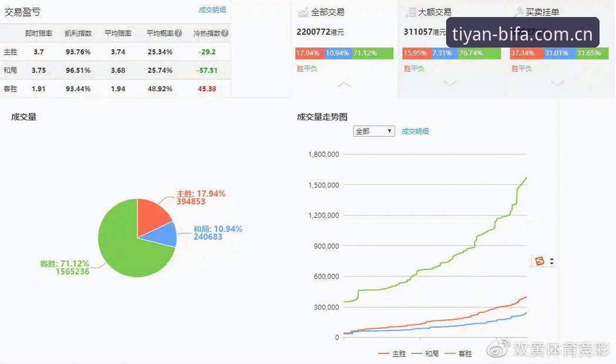Click the 凯利指数 column header
Viewport: 616px width, 364px height.
click(x=78, y=33)
